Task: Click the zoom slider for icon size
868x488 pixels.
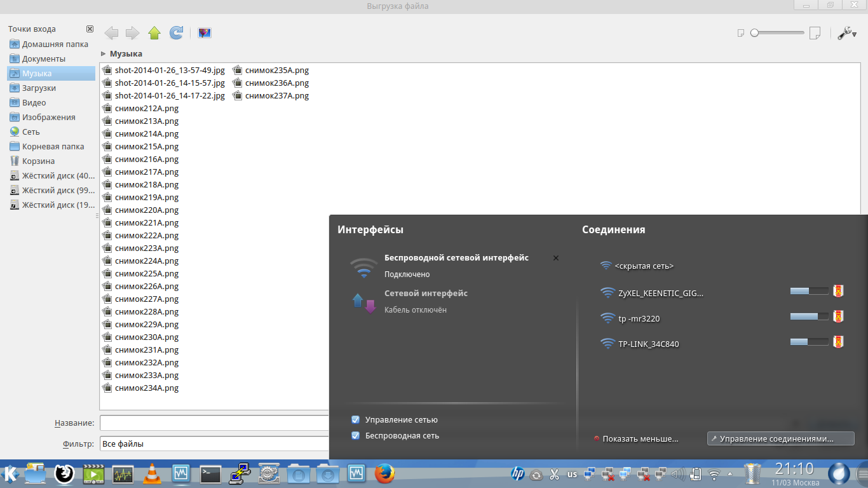Action: (x=778, y=32)
